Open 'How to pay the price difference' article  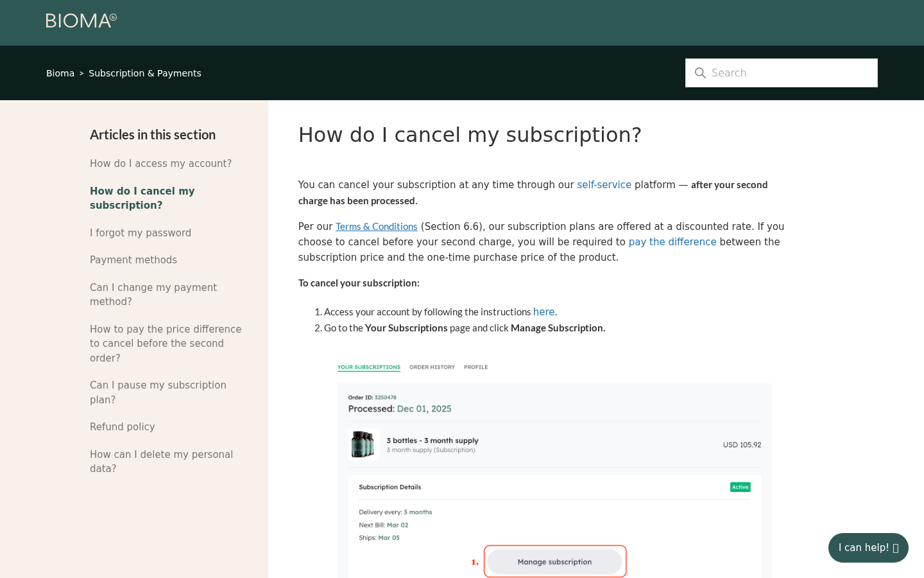166,344
